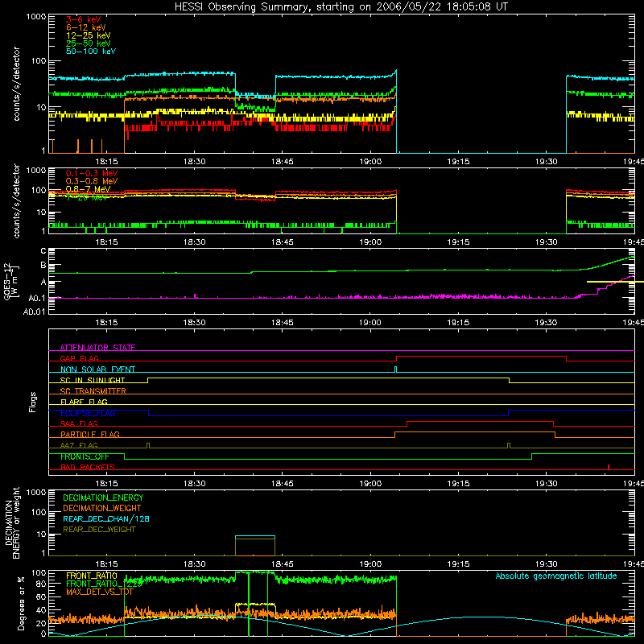Click the GOES-12 axis label
The height and width of the screenshot is (644, 644).
[11, 282]
